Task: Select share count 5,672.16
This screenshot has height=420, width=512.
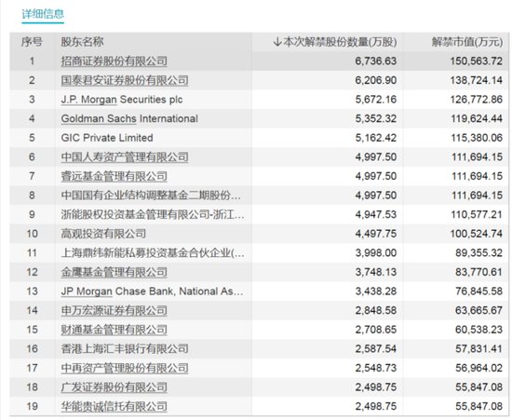Action: [376, 100]
